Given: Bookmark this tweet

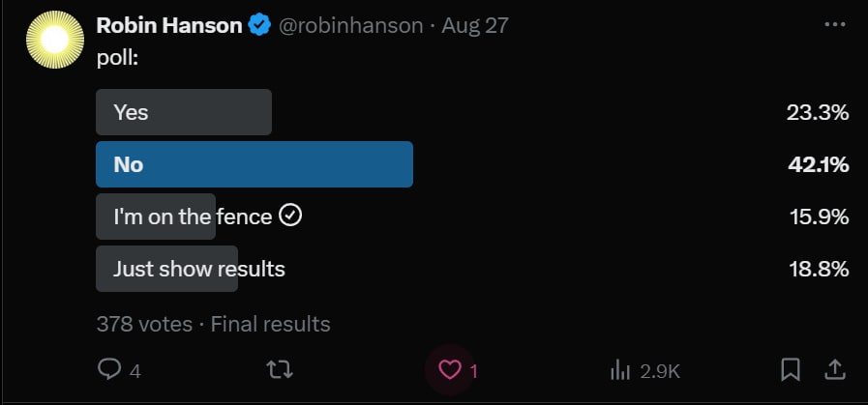Looking at the screenshot, I should pyautogui.click(x=791, y=369).
